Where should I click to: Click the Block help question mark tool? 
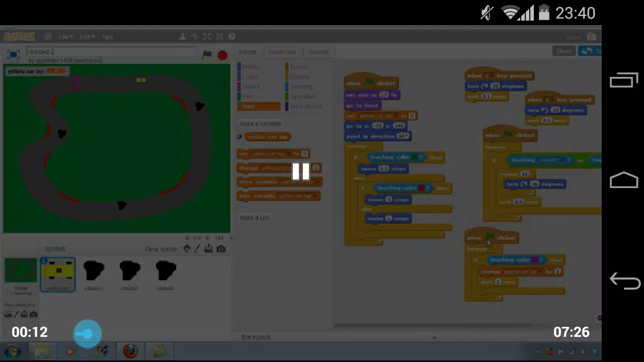coord(231,36)
